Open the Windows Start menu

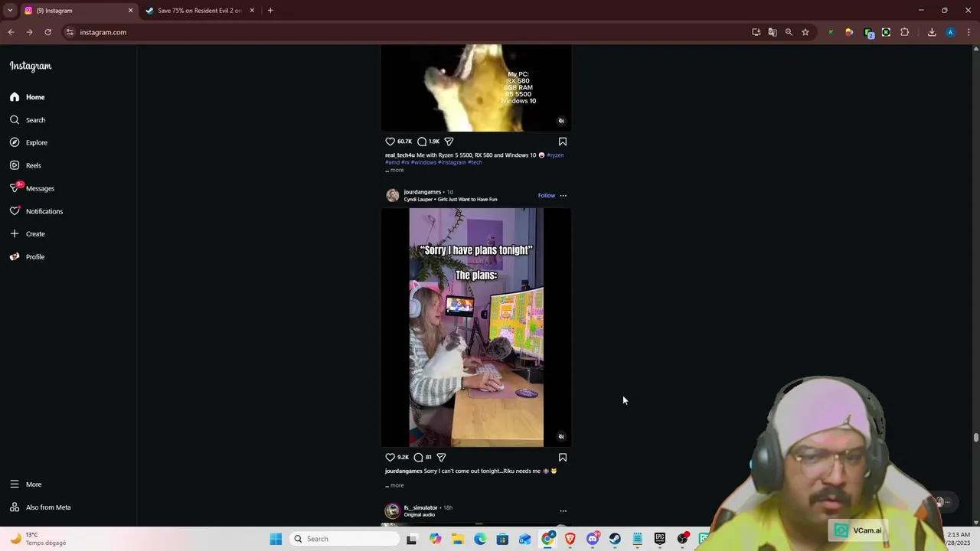(276, 539)
